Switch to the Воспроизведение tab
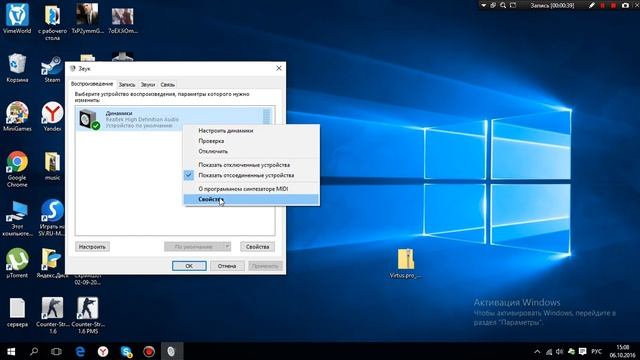Screen dimensions: 640x360 point(92,84)
